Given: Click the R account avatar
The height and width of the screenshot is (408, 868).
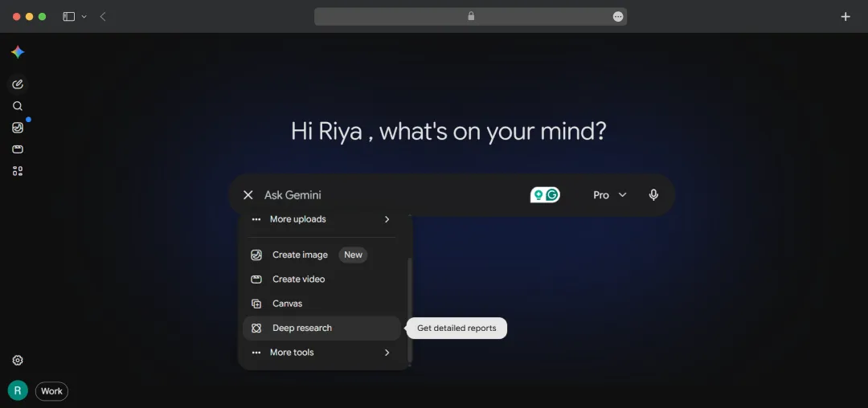Looking at the screenshot, I should pyautogui.click(x=18, y=391).
